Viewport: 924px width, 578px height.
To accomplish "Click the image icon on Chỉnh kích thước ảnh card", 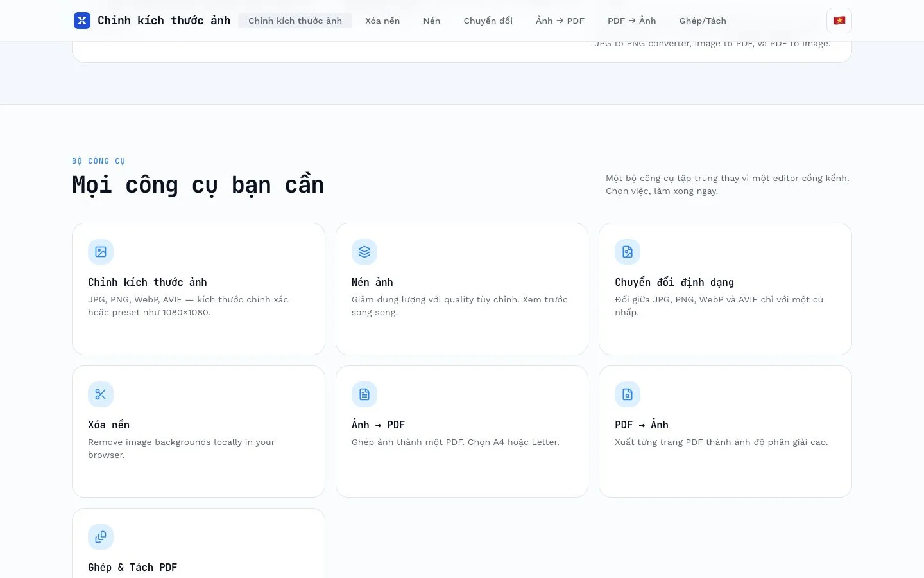I will pyautogui.click(x=101, y=252).
